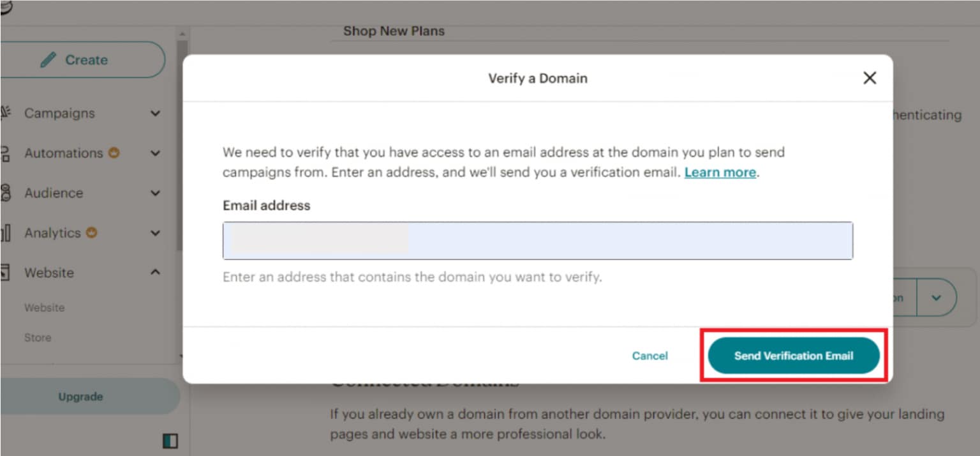This screenshot has height=456, width=980.
Task: Expand the Campaigns section chevron
Action: 154,113
